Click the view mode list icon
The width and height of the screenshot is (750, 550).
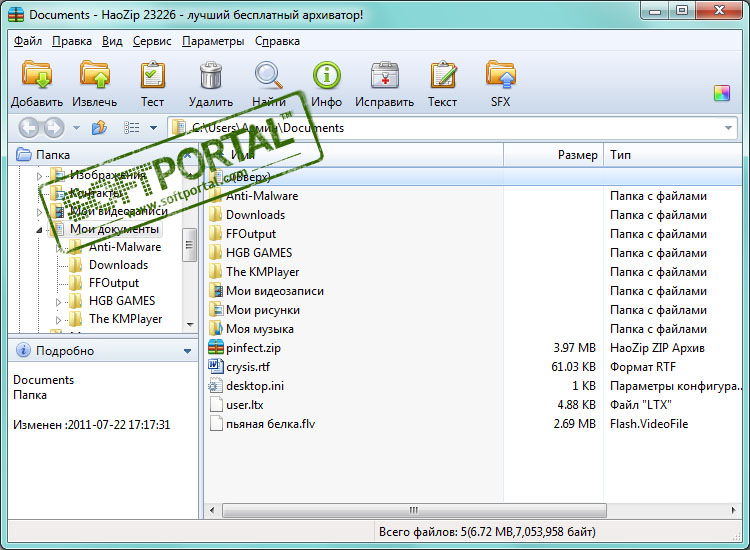tap(132, 128)
